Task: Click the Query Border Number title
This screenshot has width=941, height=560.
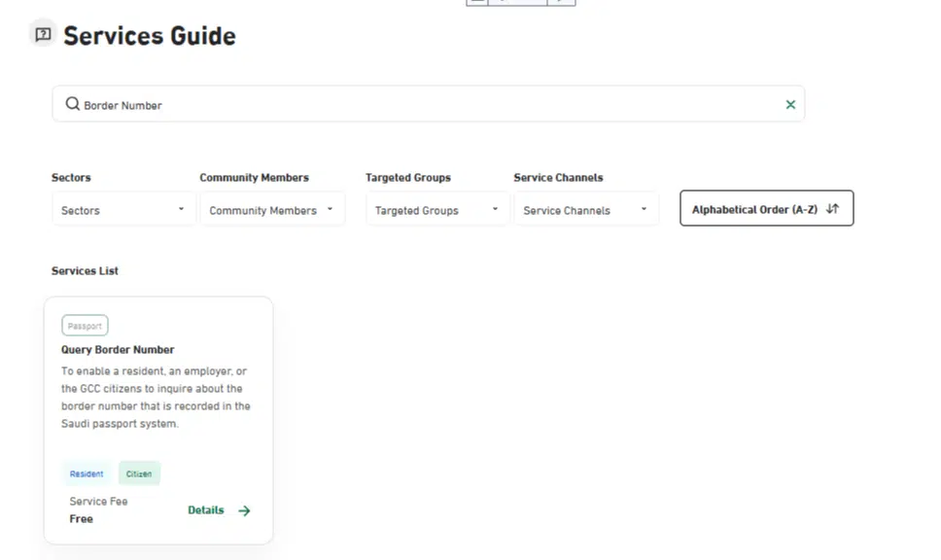Action: click(x=117, y=349)
